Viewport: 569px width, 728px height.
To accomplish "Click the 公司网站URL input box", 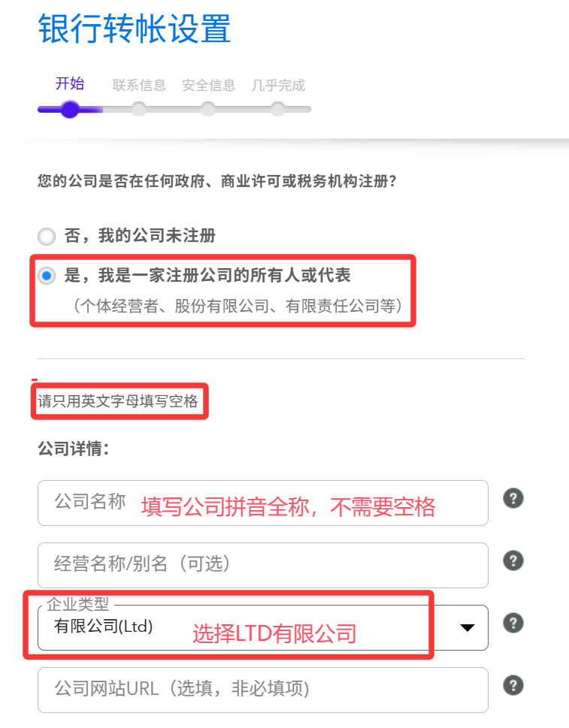I will [263, 690].
